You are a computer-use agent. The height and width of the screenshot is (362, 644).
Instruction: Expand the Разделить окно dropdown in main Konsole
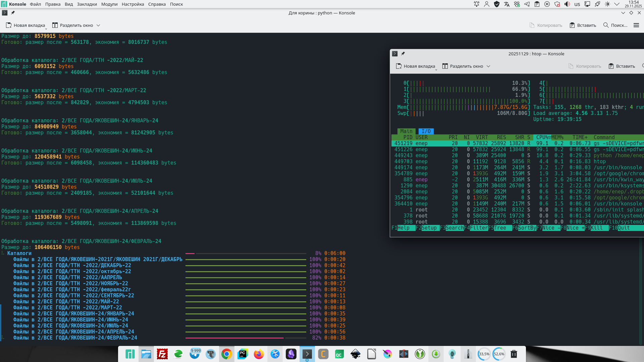click(98, 25)
